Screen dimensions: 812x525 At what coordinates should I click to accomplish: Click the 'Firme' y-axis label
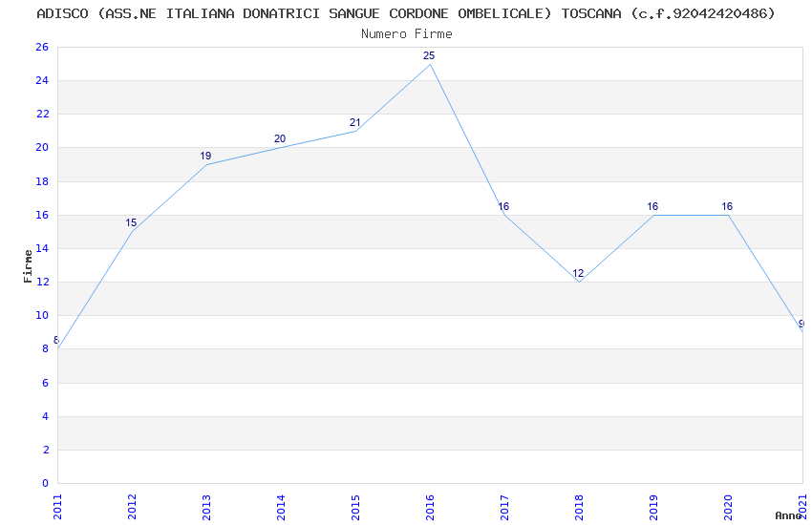(x=28, y=266)
